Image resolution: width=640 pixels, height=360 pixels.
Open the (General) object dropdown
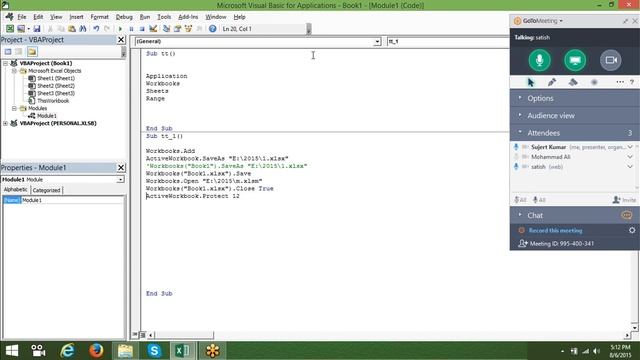point(377,41)
